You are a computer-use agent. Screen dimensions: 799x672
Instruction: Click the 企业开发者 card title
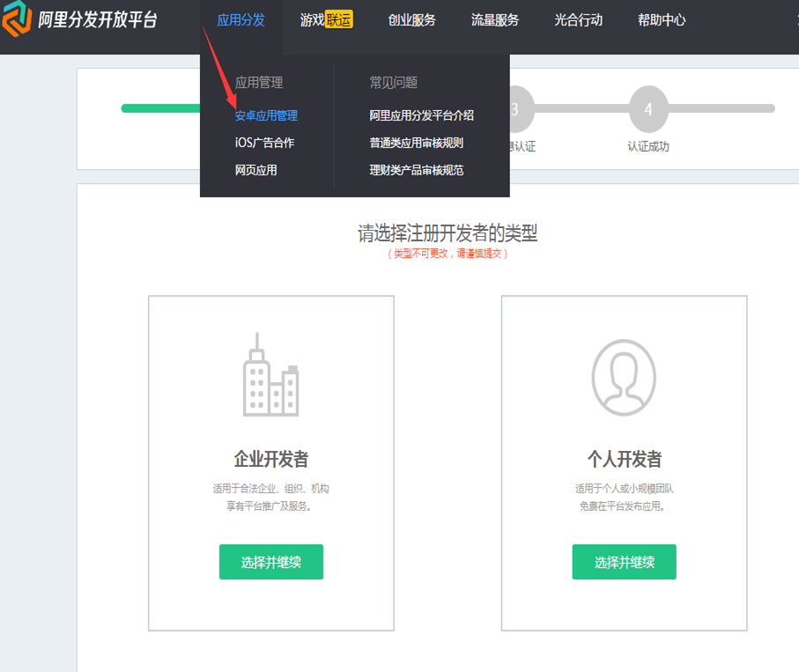270,459
